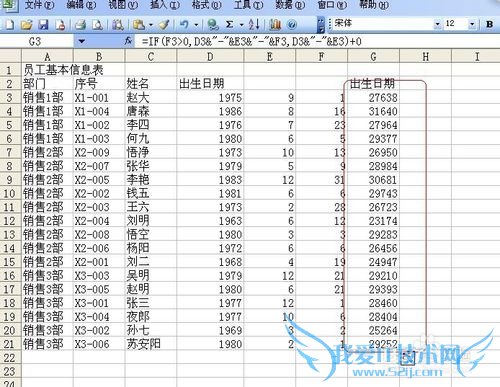Open the 插入 (Insert) menu
This screenshot has width=500, height=387.
pos(165,5)
